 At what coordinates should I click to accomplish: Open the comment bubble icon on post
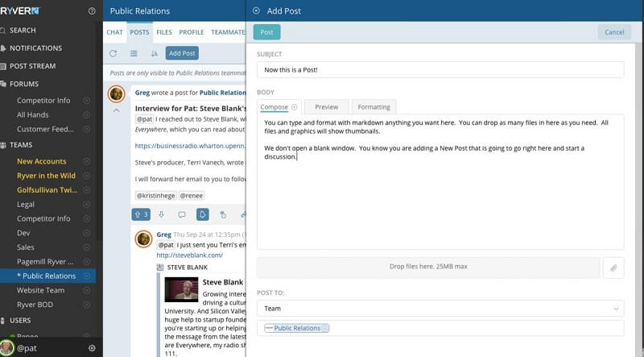point(182,214)
